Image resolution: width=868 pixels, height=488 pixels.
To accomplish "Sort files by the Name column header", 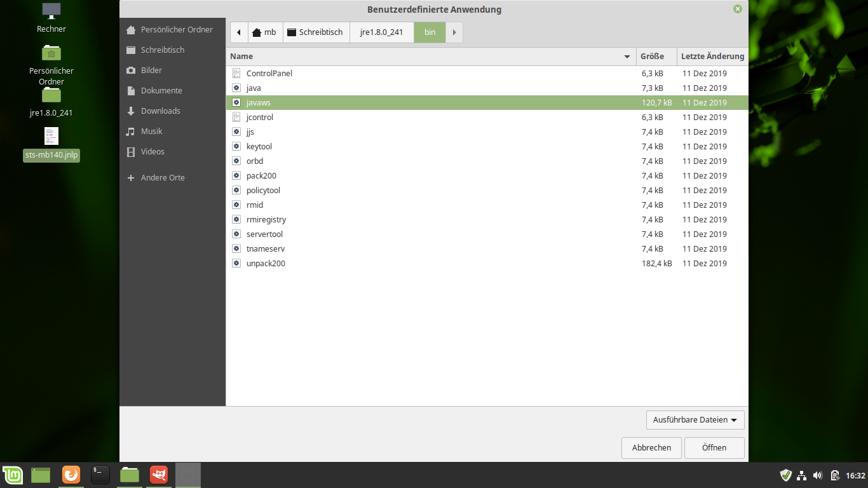I will (x=426, y=57).
